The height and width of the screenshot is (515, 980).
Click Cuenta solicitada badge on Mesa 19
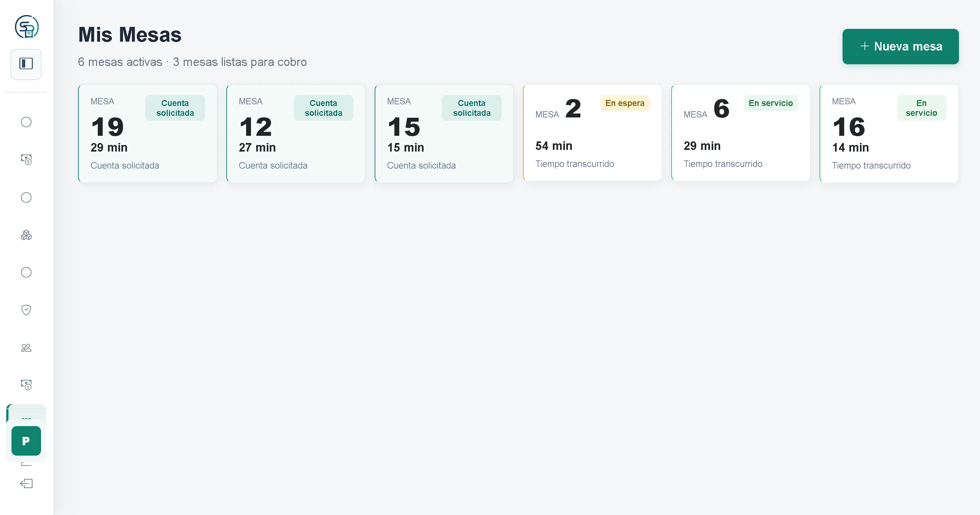(175, 108)
